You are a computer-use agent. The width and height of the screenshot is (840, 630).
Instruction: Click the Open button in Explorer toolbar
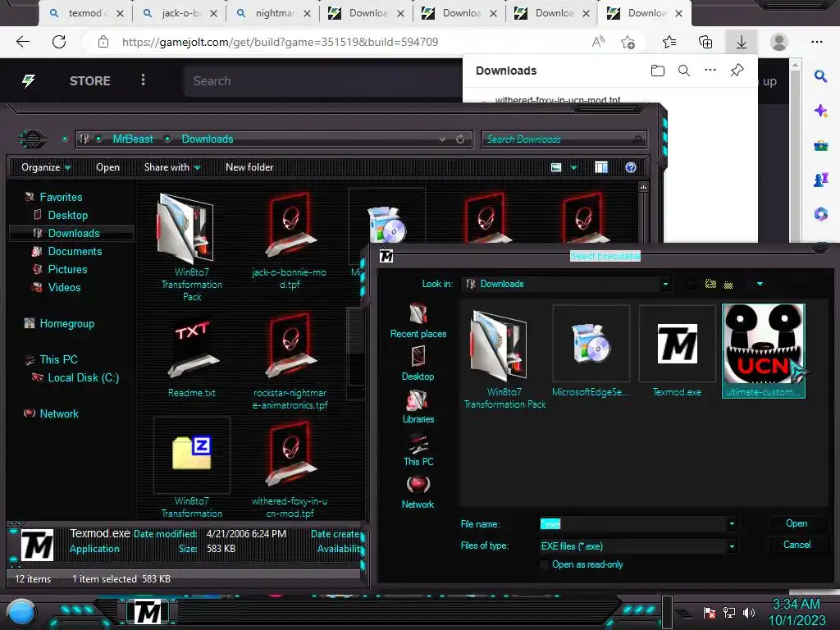(x=107, y=167)
